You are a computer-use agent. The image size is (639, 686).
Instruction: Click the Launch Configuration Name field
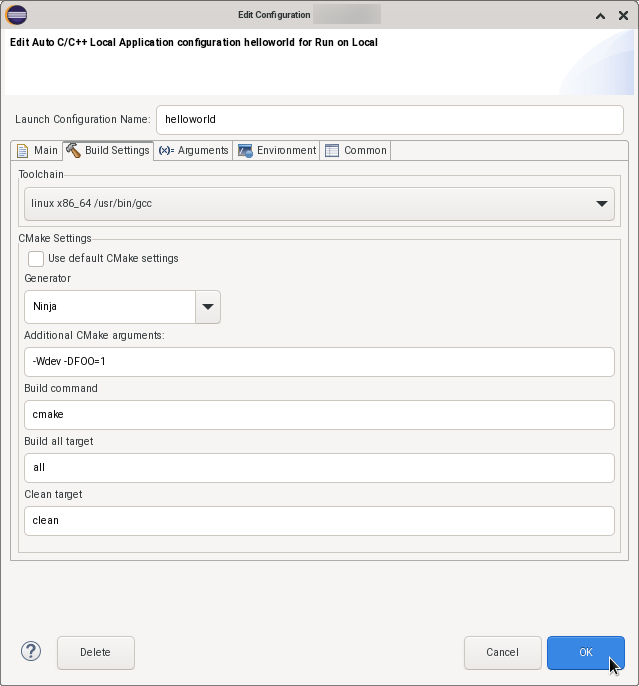pos(389,119)
